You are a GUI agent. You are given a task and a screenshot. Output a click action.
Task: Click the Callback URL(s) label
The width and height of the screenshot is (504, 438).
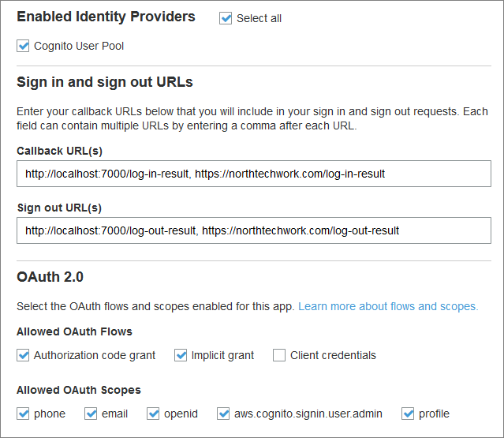click(59, 151)
